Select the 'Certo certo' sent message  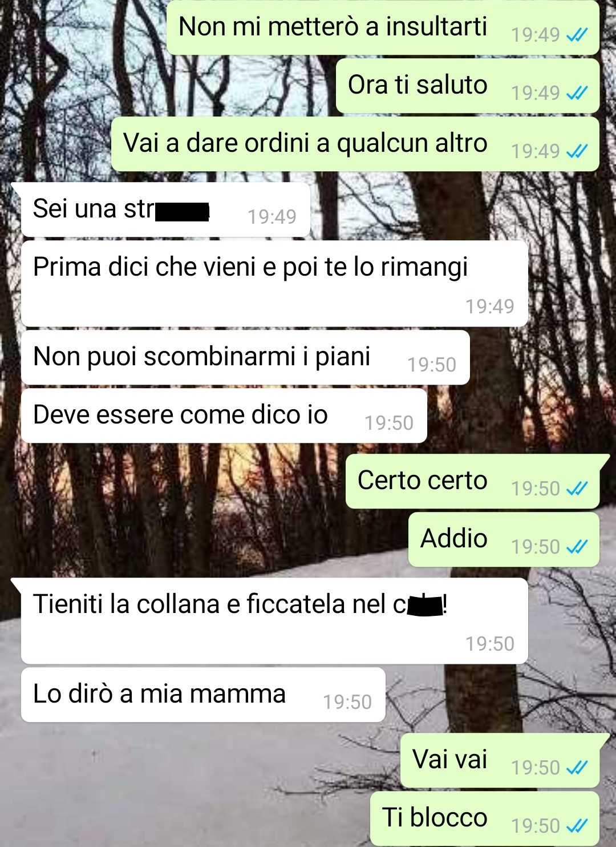click(x=473, y=481)
